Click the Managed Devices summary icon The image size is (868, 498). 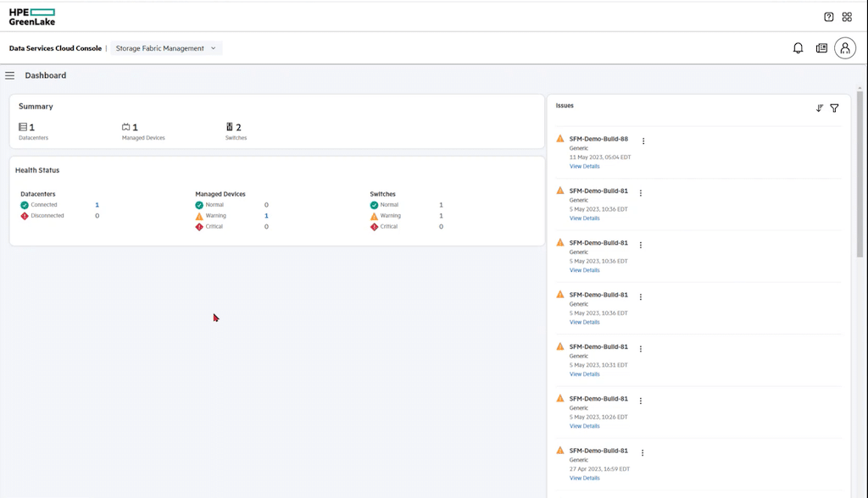pos(125,127)
